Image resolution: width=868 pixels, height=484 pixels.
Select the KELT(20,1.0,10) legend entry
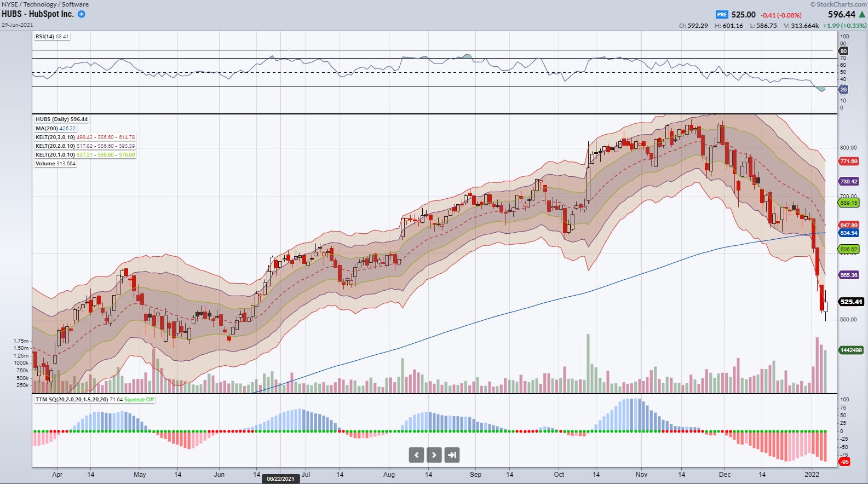pos(85,155)
